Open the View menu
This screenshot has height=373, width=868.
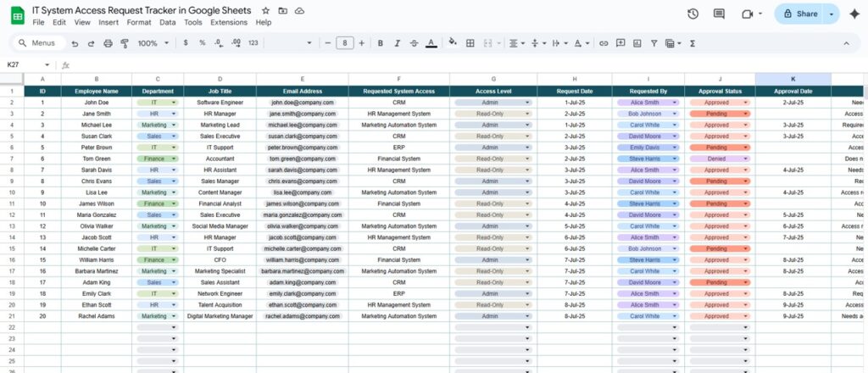82,23
